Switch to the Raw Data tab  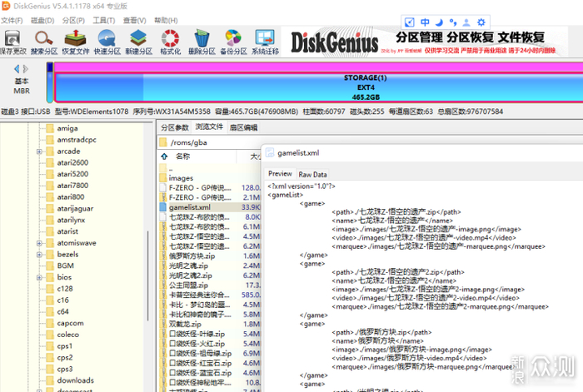pos(313,174)
